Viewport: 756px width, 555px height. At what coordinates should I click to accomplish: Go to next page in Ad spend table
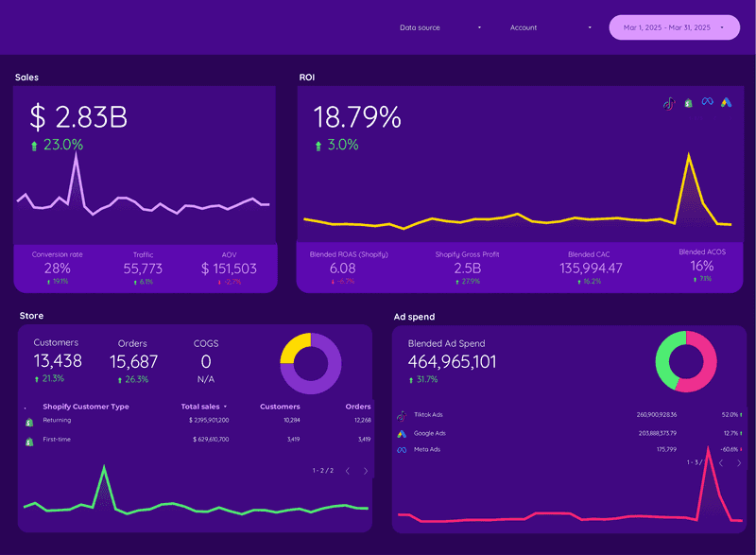[x=739, y=463]
